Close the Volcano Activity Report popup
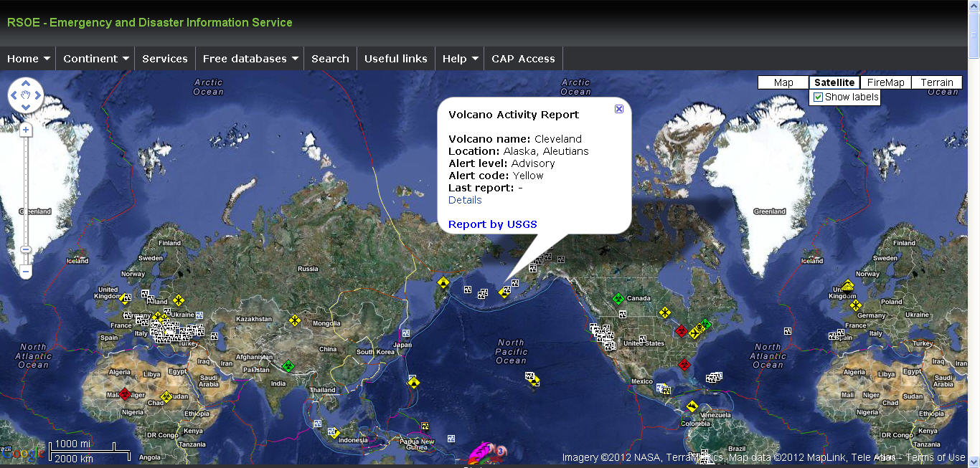 (x=619, y=109)
